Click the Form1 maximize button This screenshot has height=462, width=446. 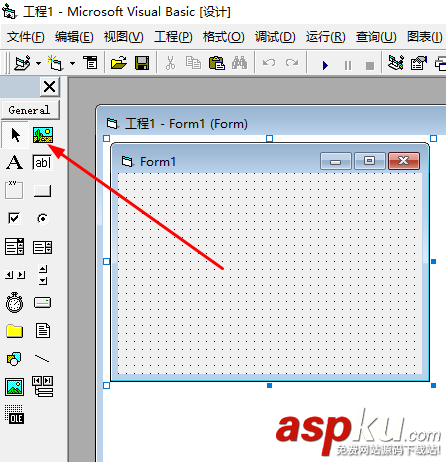coord(369,161)
